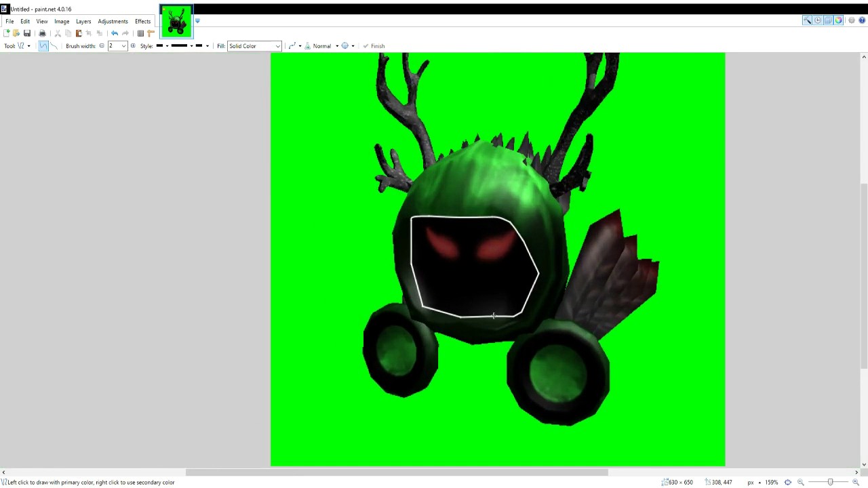Open the View menu

[x=42, y=21]
